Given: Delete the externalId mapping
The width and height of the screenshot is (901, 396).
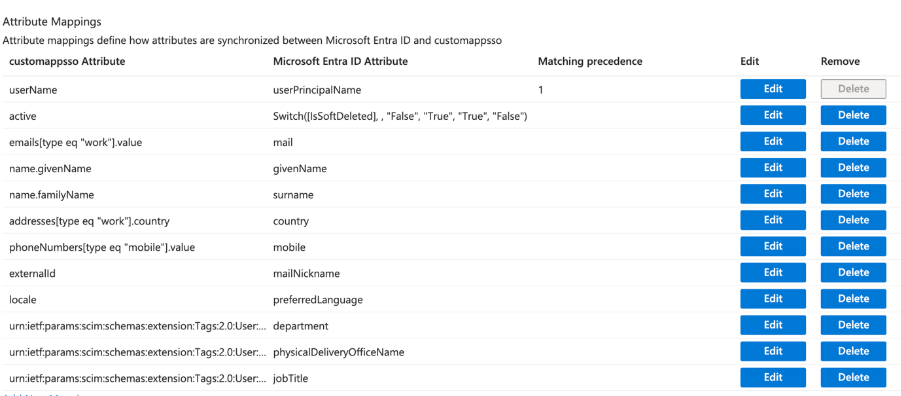Looking at the screenshot, I should click(x=853, y=272).
